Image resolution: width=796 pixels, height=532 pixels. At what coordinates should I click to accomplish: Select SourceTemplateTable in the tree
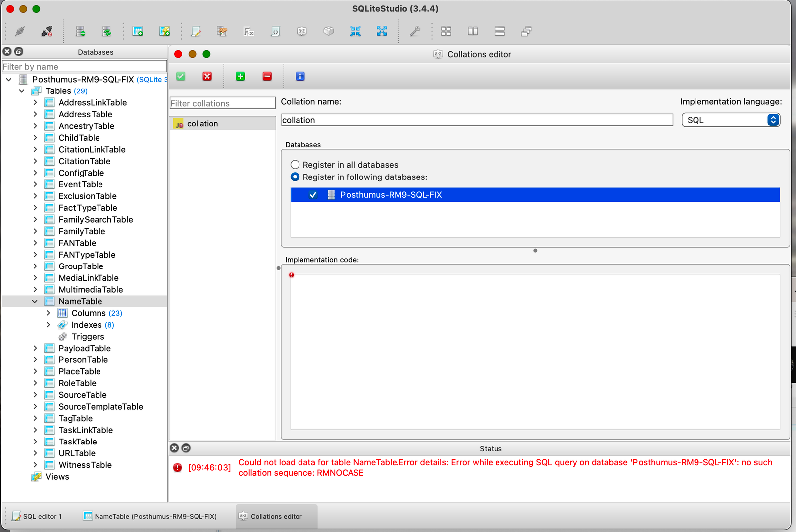pos(100,407)
